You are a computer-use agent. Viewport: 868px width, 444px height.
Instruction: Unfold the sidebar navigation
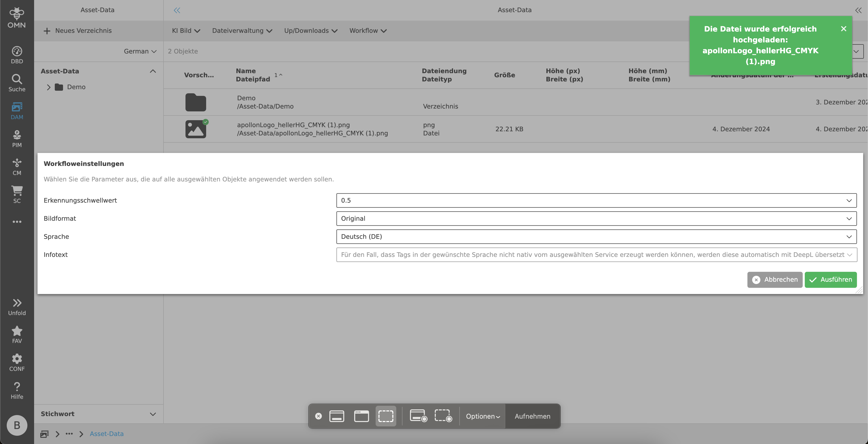pyautogui.click(x=17, y=307)
